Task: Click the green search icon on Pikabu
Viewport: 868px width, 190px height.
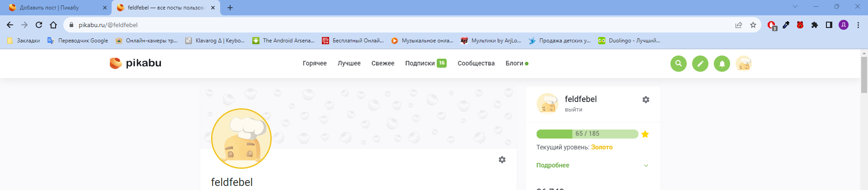Action: (678, 64)
